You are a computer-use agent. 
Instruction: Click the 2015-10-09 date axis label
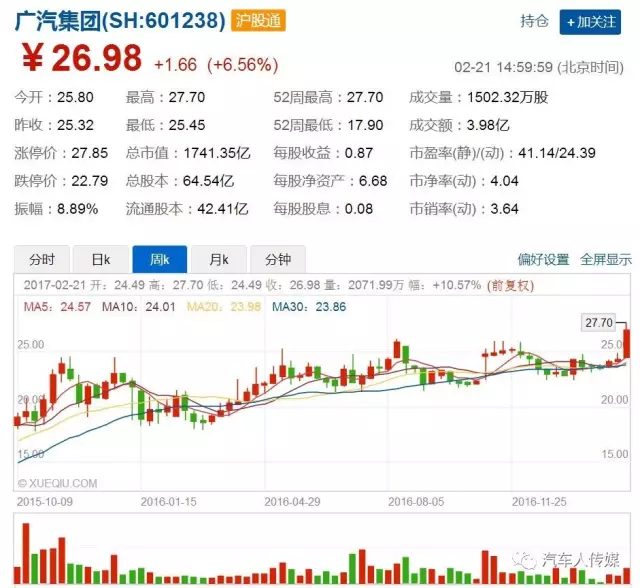click(x=44, y=502)
